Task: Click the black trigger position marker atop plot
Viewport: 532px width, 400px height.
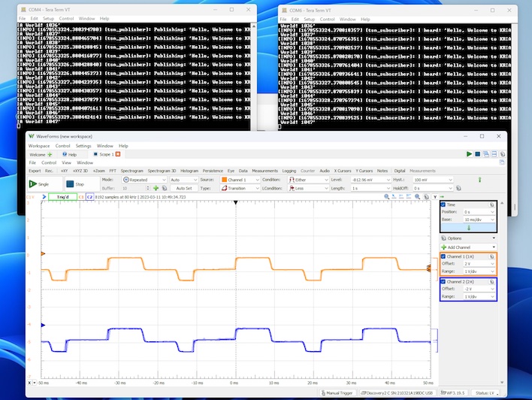Action: click(235, 202)
